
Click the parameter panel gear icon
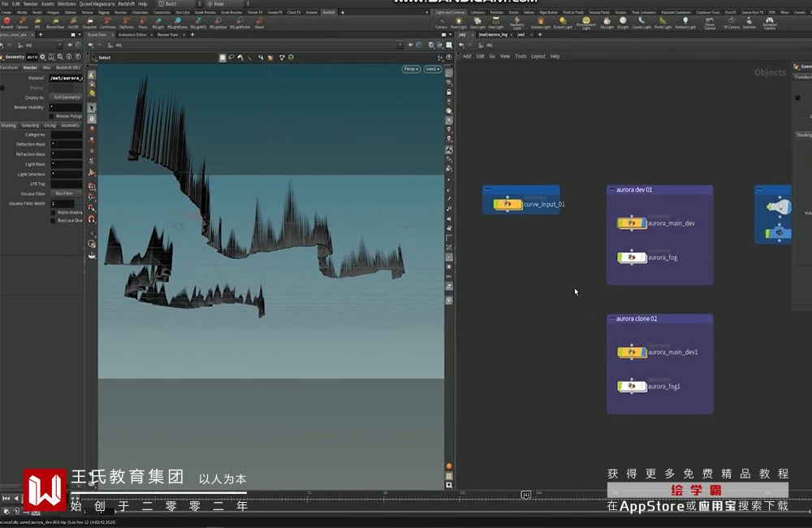pyautogui.click(x=43, y=57)
